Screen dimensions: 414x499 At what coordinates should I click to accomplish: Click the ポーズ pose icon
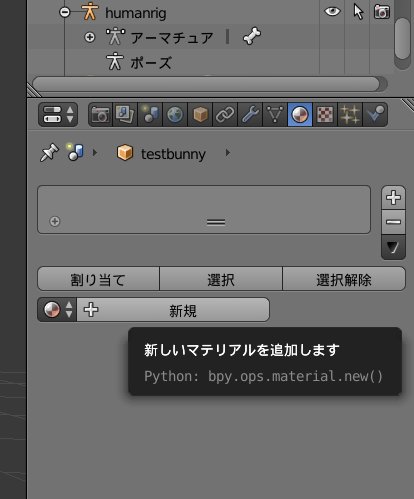[115, 61]
